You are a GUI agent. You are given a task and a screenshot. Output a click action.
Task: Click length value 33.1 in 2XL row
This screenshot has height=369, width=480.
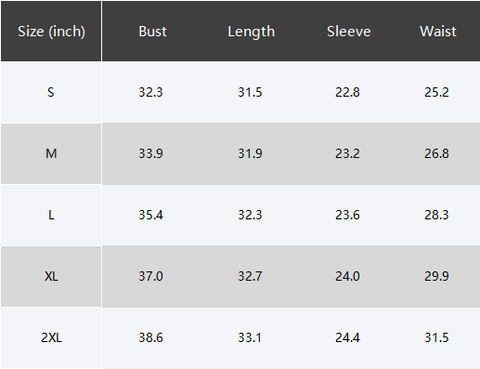click(250, 338)
